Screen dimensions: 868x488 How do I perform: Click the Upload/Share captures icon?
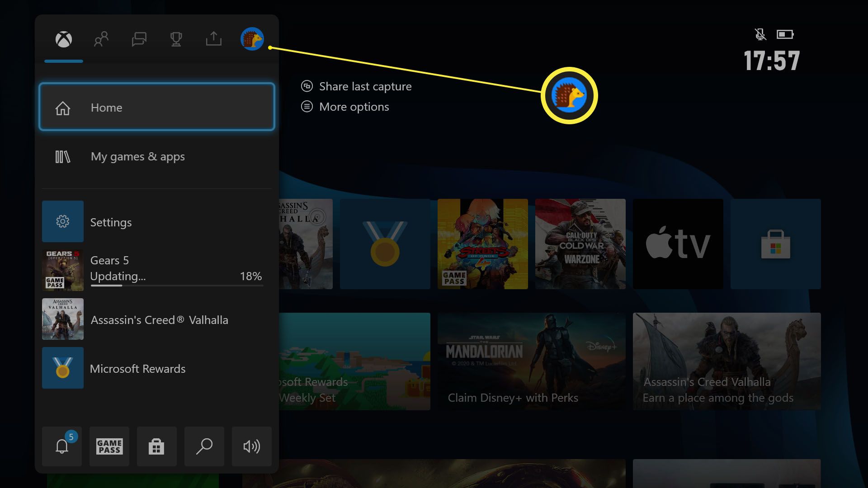[213, 39]
